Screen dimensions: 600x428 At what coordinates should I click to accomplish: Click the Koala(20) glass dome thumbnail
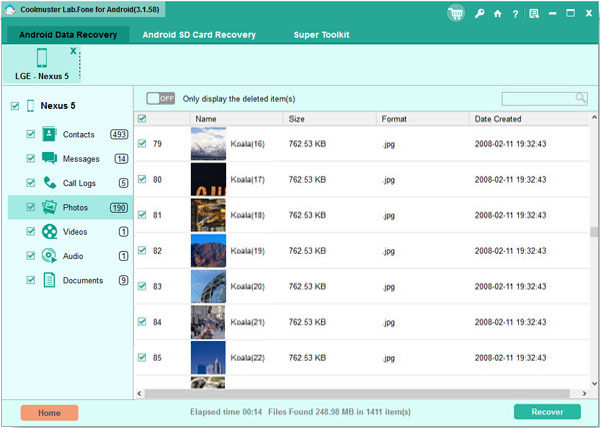(209, 286)
